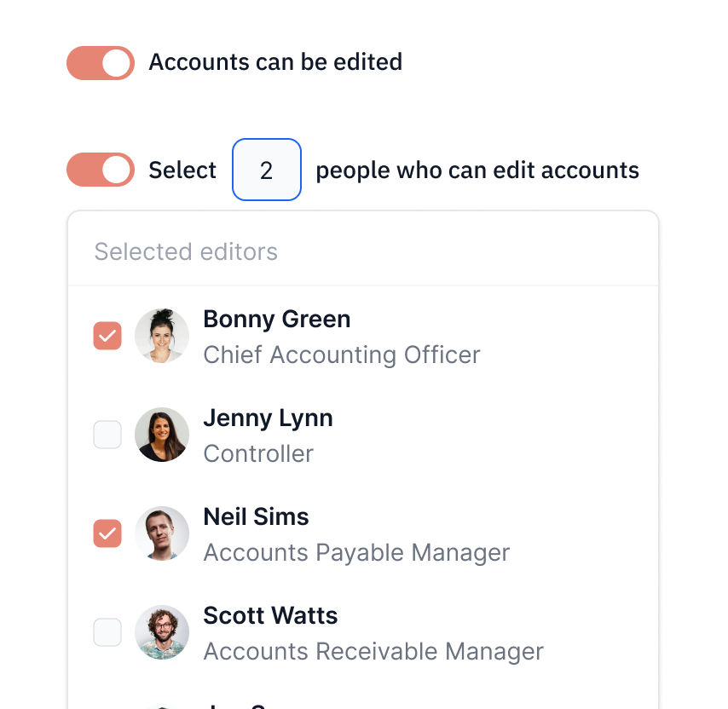This screenshot has width=728, height=709.
Task: Click the number input showing 2
Action: [x=266, y=170]
